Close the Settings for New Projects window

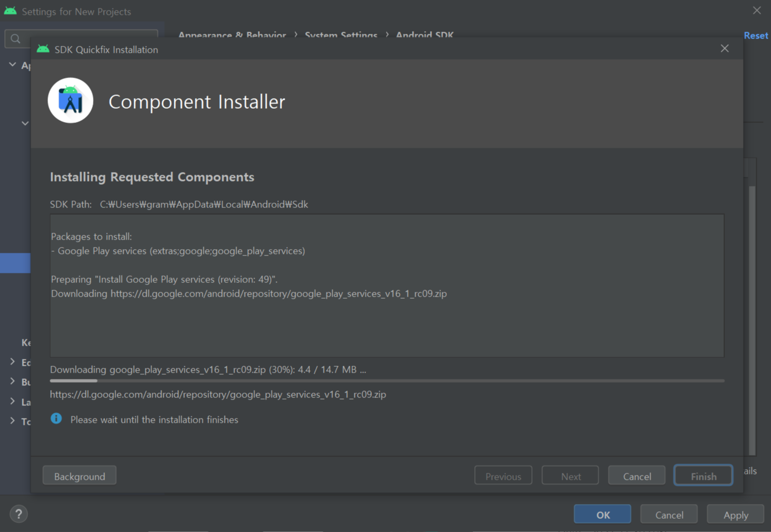point(757,11)
